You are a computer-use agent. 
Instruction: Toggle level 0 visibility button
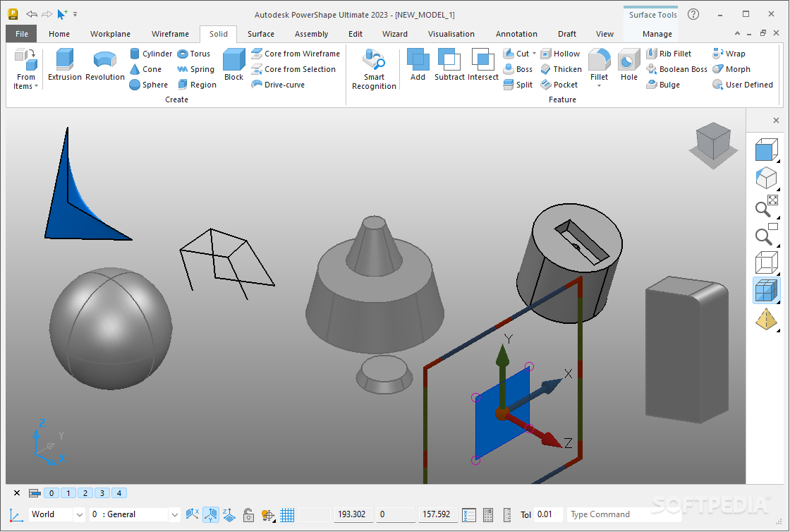(51, 493)
